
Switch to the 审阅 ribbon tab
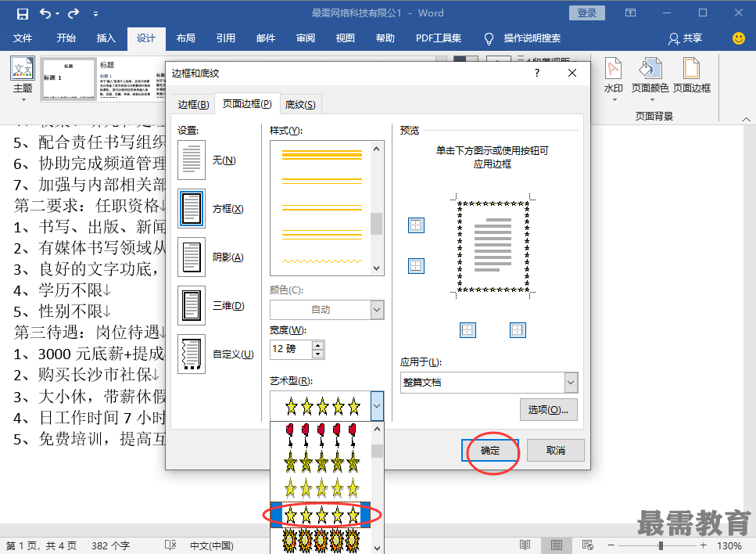305,38
